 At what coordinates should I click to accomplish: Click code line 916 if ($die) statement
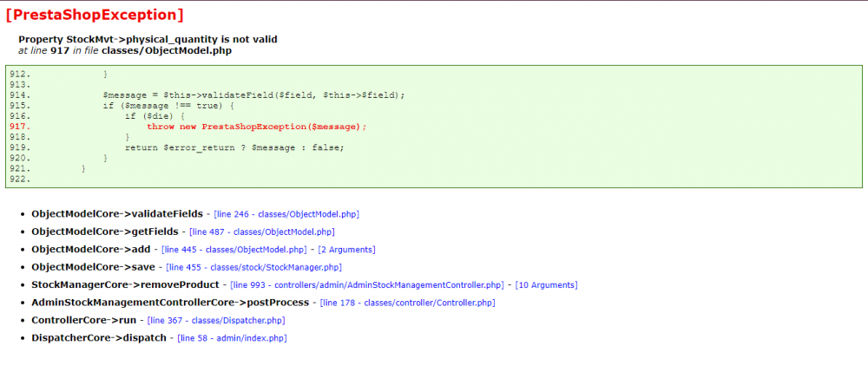pyautogui.click(x=155, y=116)
